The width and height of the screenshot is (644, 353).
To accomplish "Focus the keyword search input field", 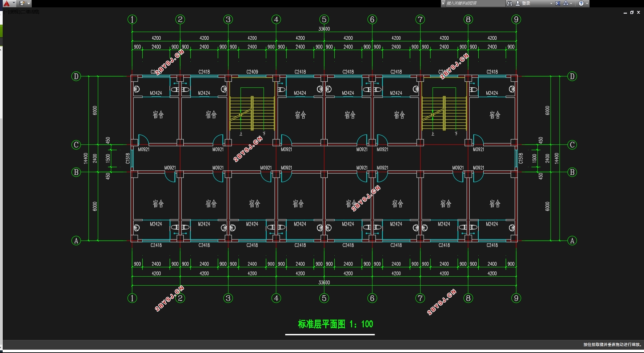I will (x=475, y=3).
